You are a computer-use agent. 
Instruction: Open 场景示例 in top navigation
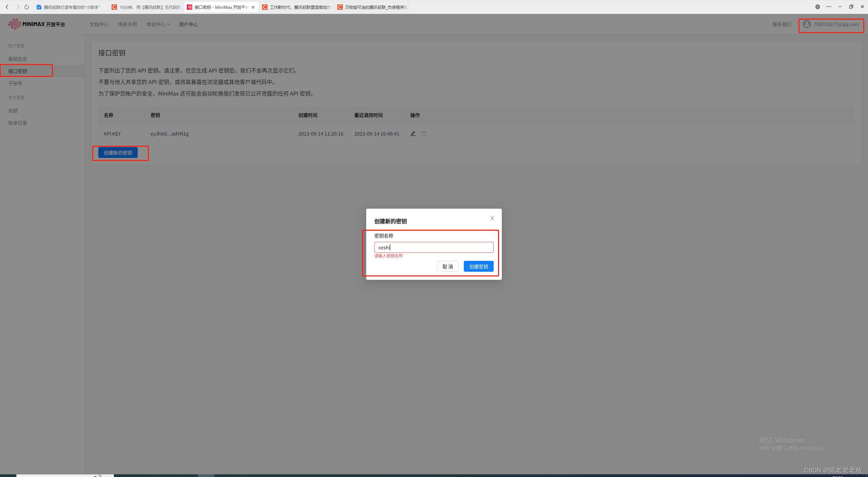point(127,24)
